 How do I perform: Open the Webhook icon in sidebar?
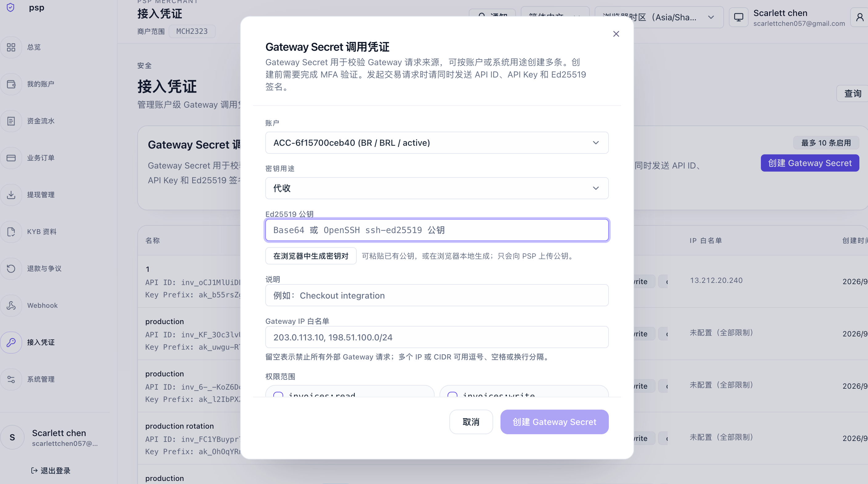click(x=11, y=306)
